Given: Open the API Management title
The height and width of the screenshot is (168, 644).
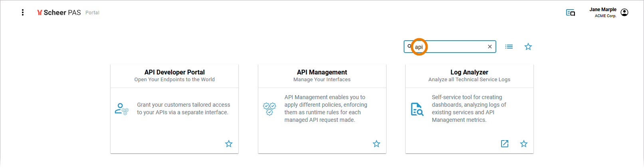Looking at the screenshot, I should coord(322,72).
